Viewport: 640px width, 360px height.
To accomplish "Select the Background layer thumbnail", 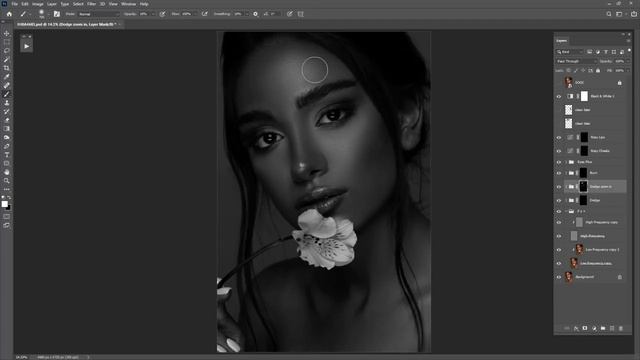I will click(x=569, y=277).
